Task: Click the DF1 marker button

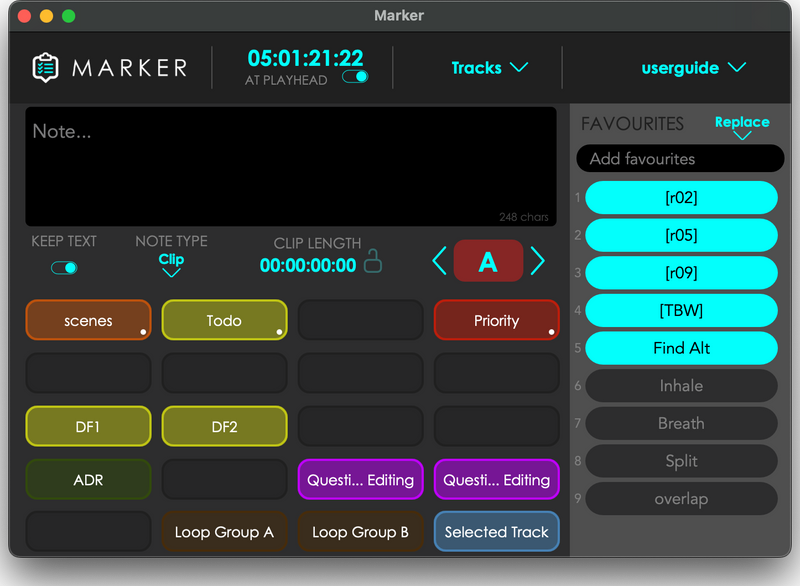Action: (x=88, y=426)
